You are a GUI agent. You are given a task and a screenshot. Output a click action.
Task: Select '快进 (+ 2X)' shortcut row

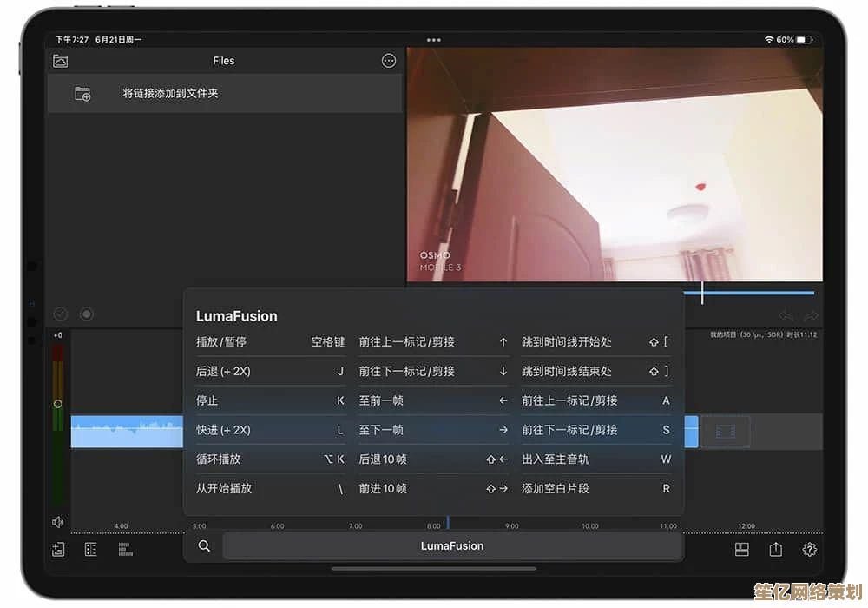(x=270, y=430)
